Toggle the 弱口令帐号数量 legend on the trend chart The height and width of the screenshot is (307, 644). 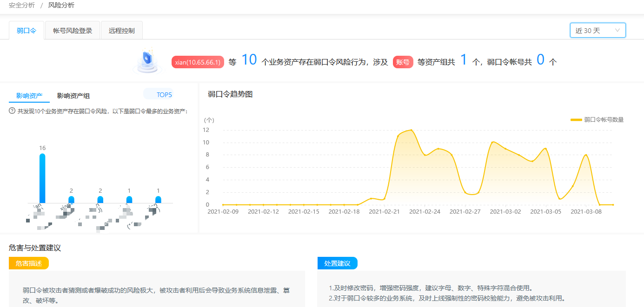tap(600, 119)
